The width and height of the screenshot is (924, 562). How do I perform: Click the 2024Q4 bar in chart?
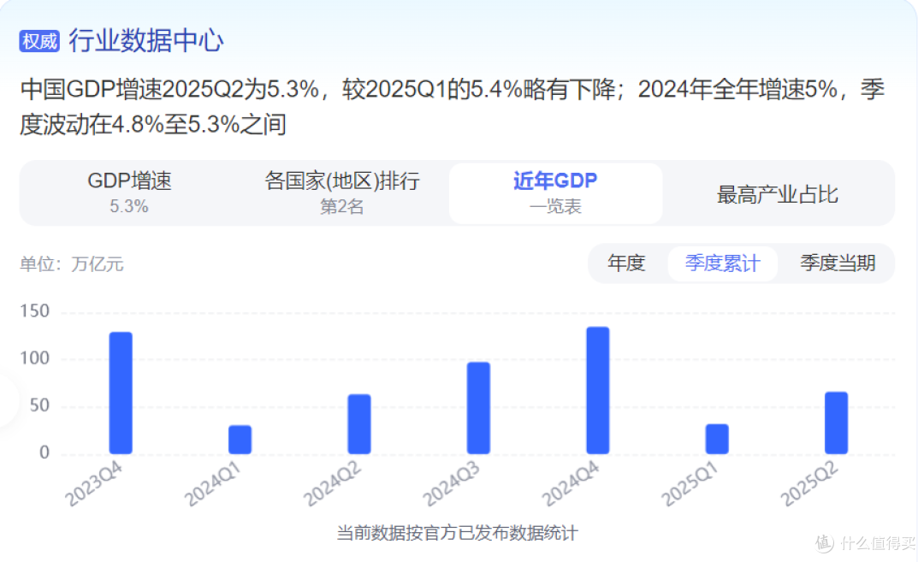[597, 391]
